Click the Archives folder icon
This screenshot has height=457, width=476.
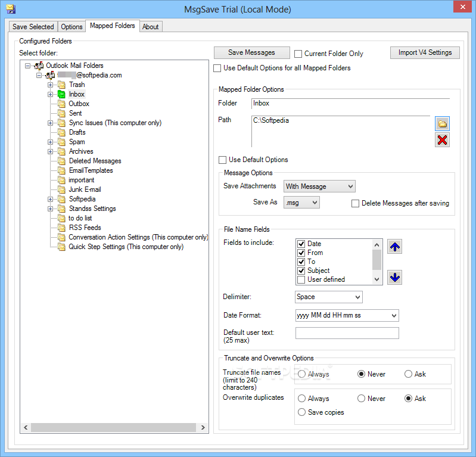pos(61,151)
